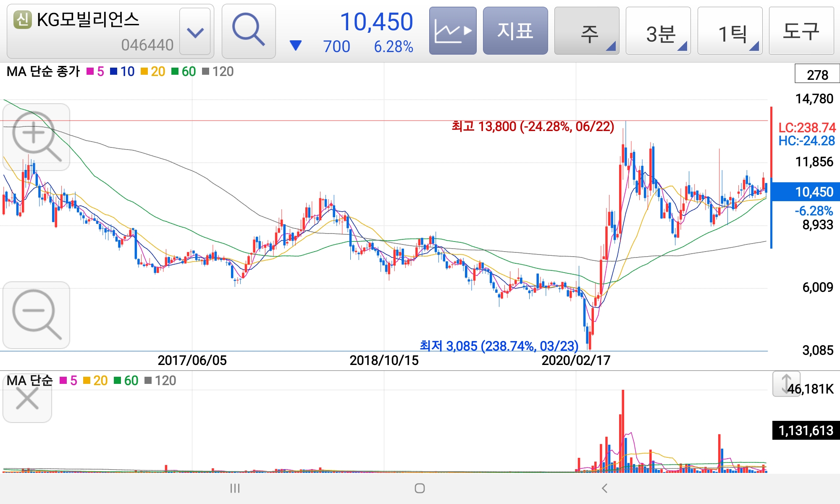Close the volume panel with the X icon
The height and width of the screenshot is (504, 840).
[x=27, y=398]
